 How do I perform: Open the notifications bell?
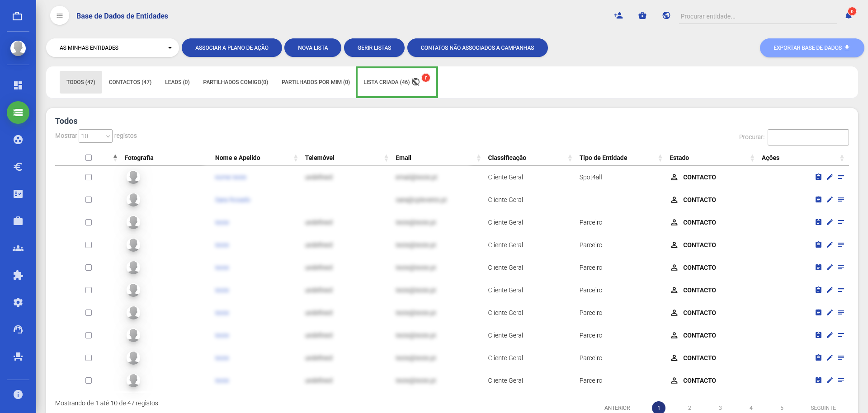(x=848, y=16)
